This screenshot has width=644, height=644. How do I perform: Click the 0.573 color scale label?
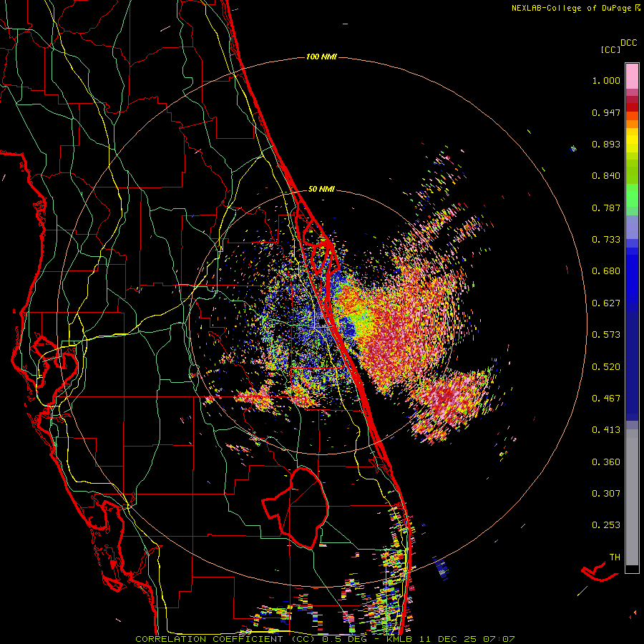(606, 335)
